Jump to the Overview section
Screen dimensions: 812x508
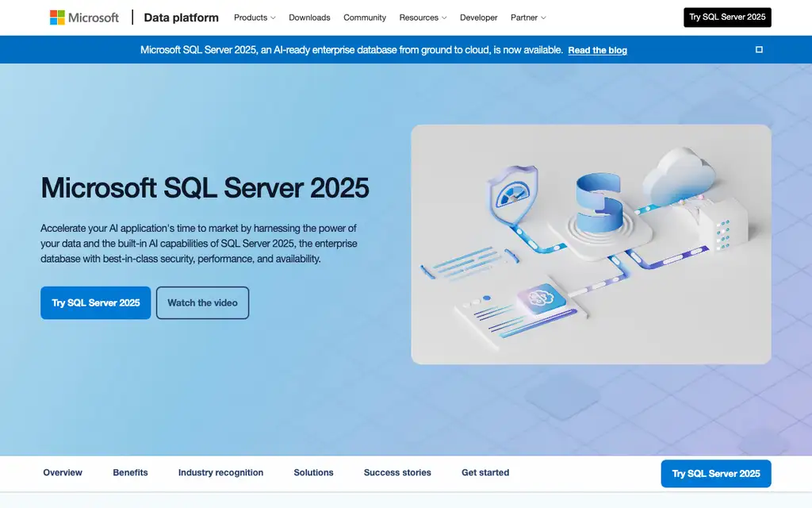[x=63, y=473]
